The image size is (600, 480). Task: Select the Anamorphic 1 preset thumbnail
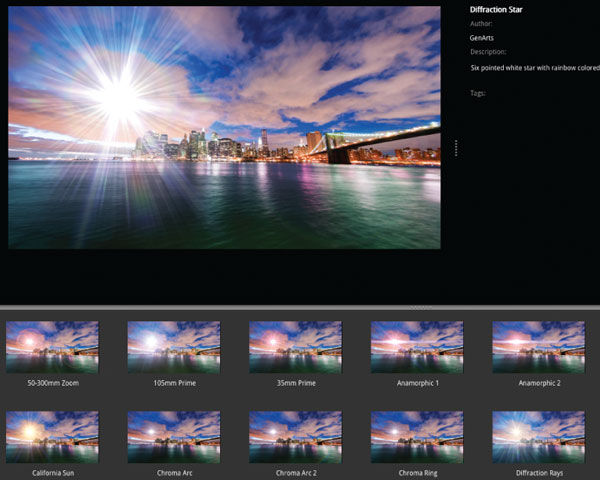pyautogui.click(x=417, y=347)
